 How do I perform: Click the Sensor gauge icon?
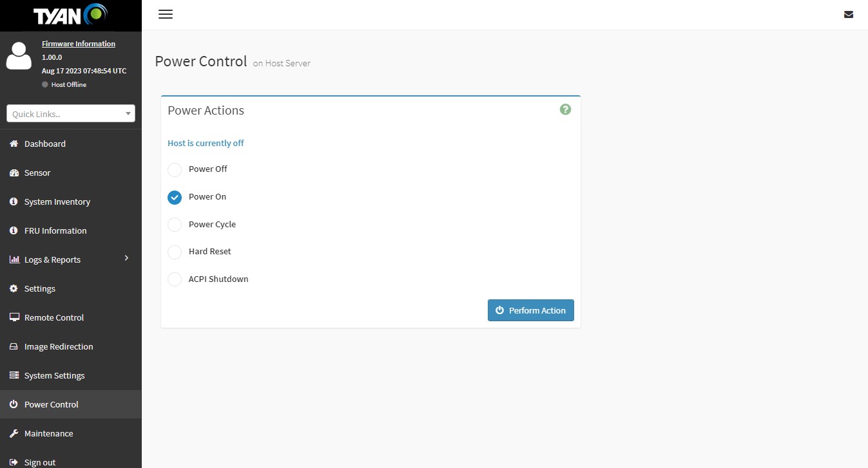(x=14, y=173)
